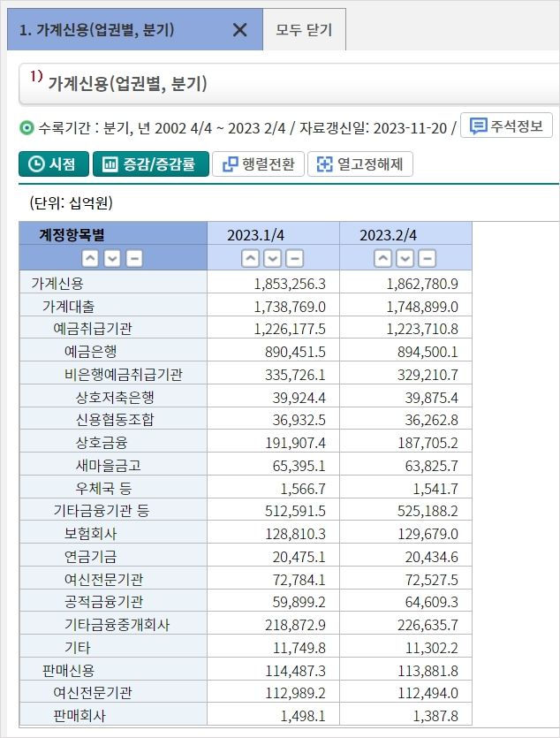Open the 증감/증감률 button

pyautogui.click(x=151, y=164)
